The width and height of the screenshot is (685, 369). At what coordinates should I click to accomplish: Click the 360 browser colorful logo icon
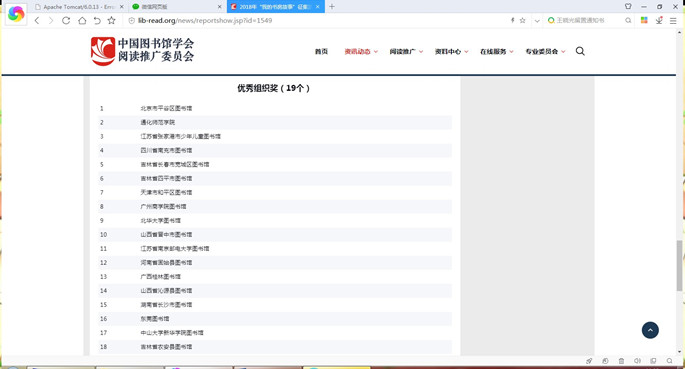16,14
